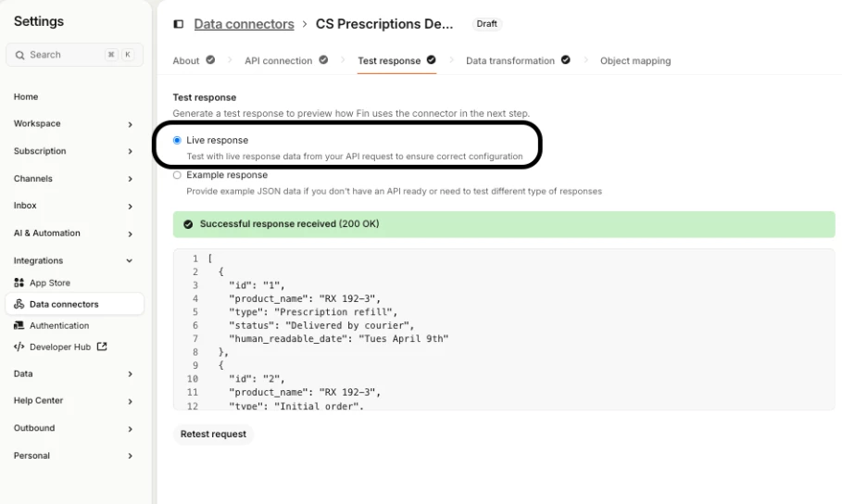Click the Retest request button
The image size is (842, 504).
[213, 434]
